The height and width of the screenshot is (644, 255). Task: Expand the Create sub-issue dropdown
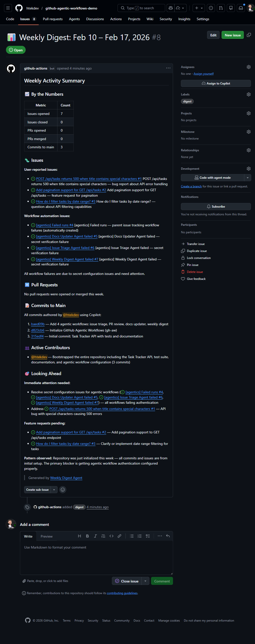tap(54, 489)
